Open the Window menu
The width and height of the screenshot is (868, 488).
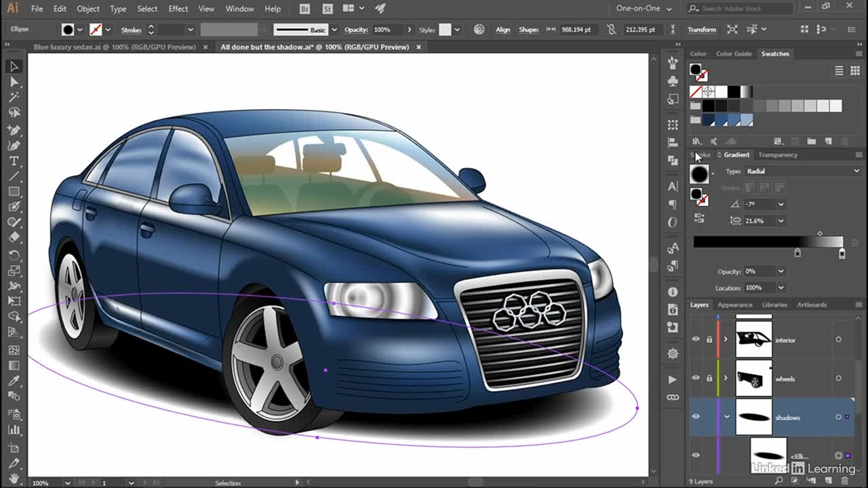(x=239, y=9)
